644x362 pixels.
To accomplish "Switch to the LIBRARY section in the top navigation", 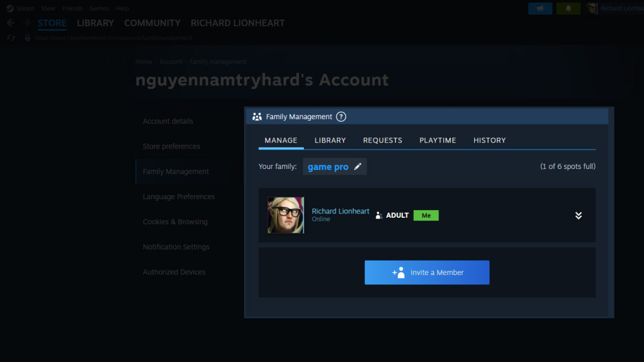I will click(x=96, y=23).
